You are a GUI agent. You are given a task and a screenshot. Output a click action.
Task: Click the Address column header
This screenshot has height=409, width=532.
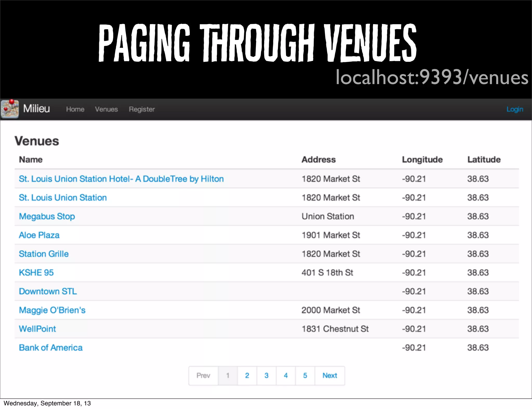click(319, 159)
